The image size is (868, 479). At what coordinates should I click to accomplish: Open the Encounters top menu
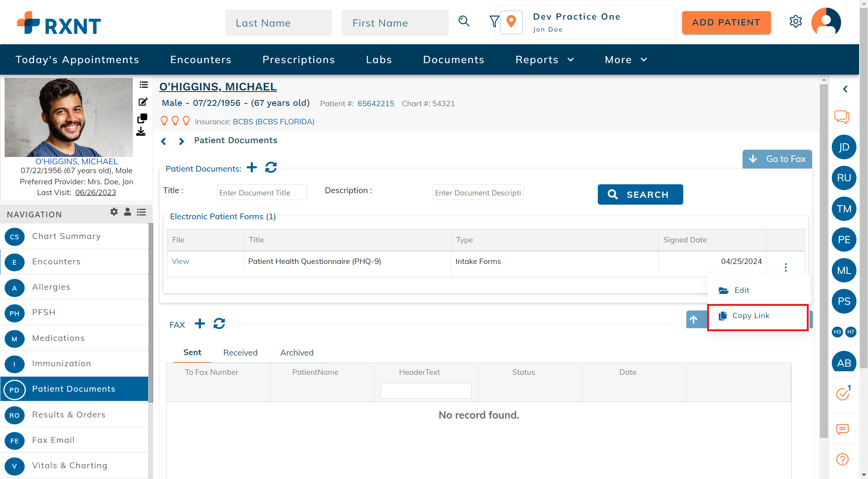[201, 60]
